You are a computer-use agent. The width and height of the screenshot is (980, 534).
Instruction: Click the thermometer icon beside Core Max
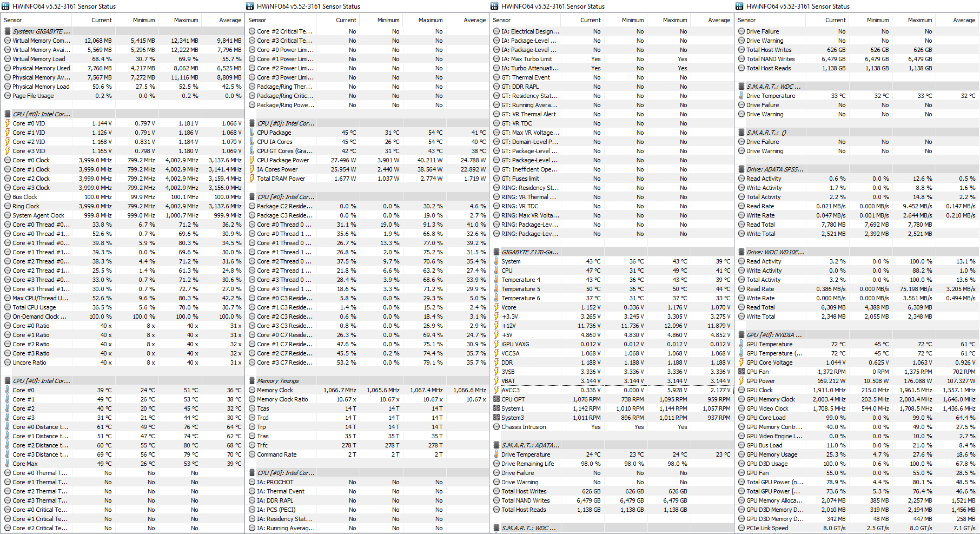(x=8, y=464)
